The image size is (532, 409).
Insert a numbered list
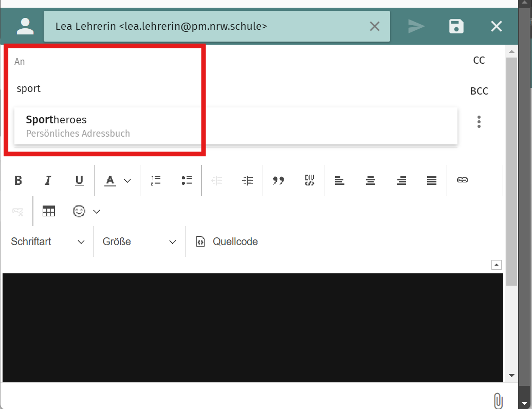[156, 180]
